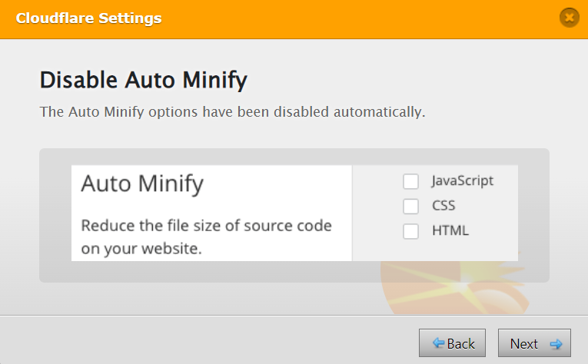Click the 'Cloudflare Settings' title text
Viewport: 588px width, 364px height.
[x=88, y=18]
